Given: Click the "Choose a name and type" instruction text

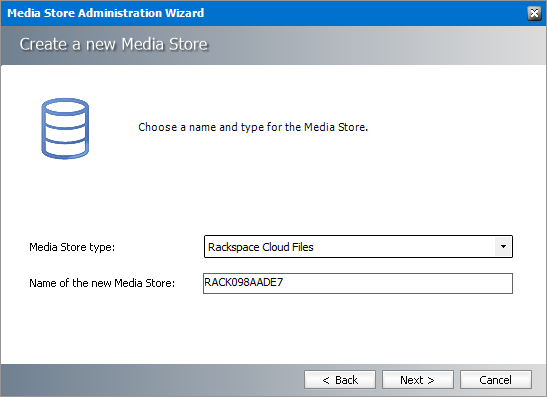Looking at the screenshot, I should pos(253,127).
